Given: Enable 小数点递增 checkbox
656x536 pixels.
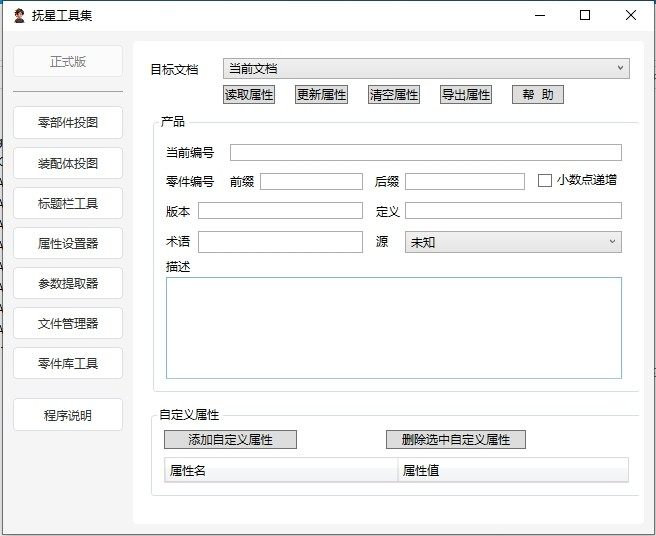Looking at the screenshot, I should 544,180.
